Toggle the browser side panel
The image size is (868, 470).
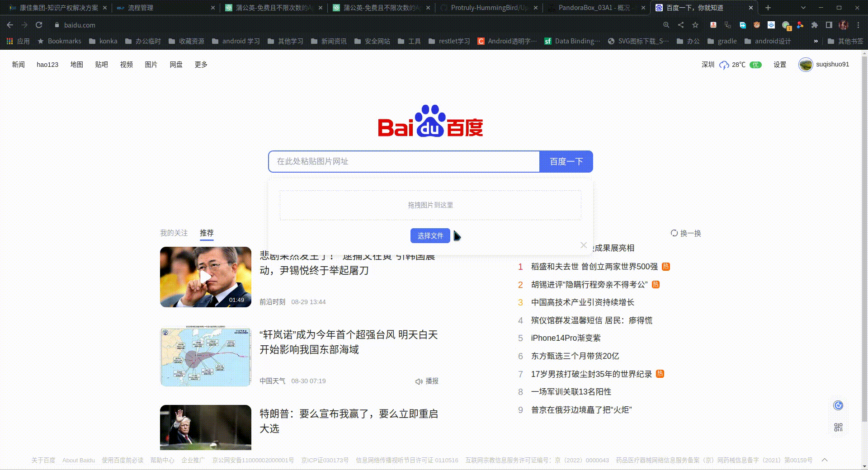pyautogui.click(x=829, y=25)
